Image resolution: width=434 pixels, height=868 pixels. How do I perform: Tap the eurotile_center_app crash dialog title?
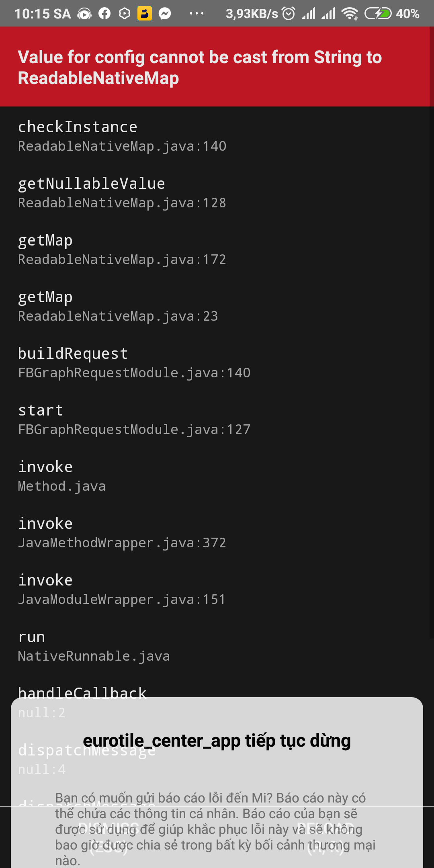217,740
